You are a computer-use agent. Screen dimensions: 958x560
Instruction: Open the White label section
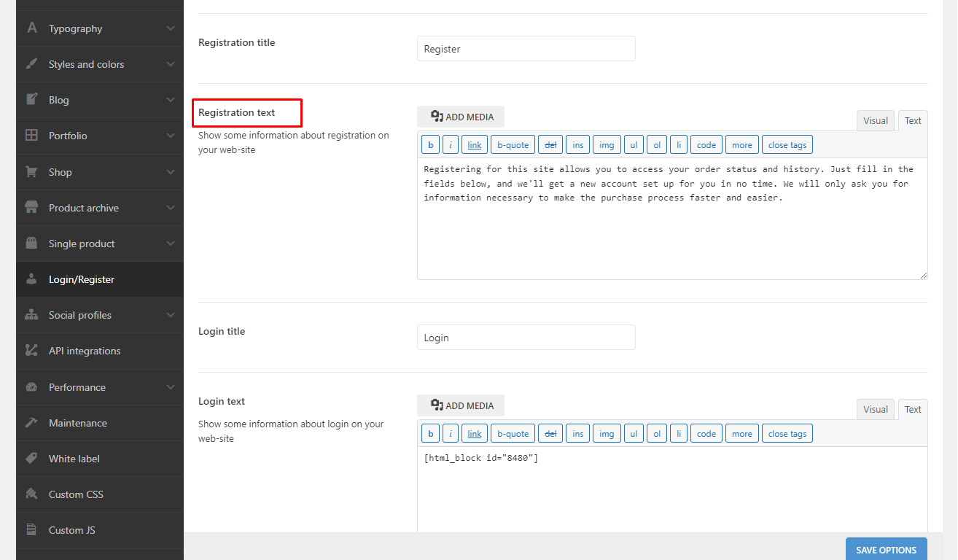(100, 459)
